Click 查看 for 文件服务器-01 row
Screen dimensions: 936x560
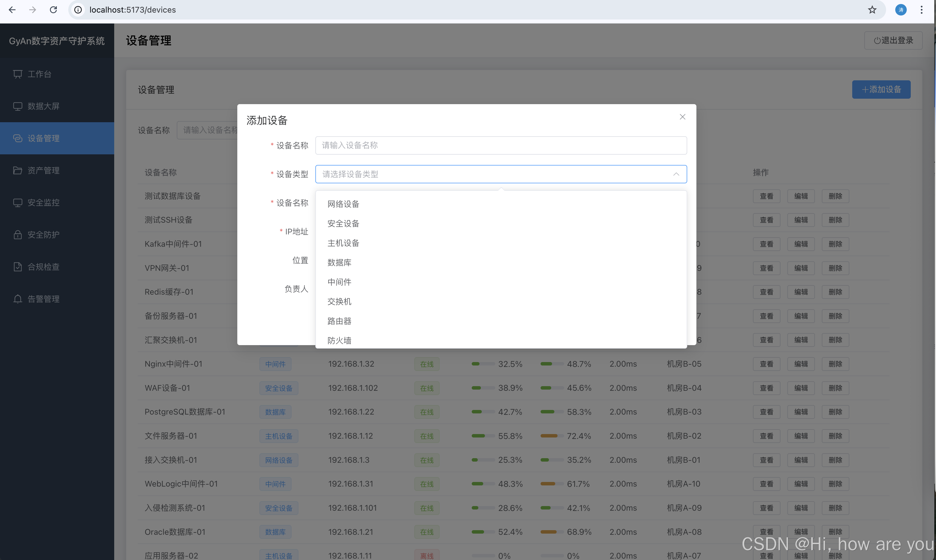766,436
